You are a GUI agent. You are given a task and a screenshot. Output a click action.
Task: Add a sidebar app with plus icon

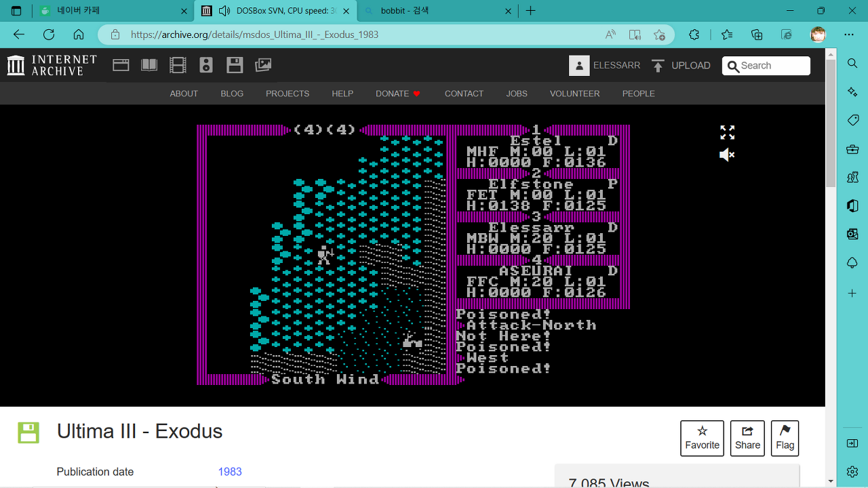[852, 293]
